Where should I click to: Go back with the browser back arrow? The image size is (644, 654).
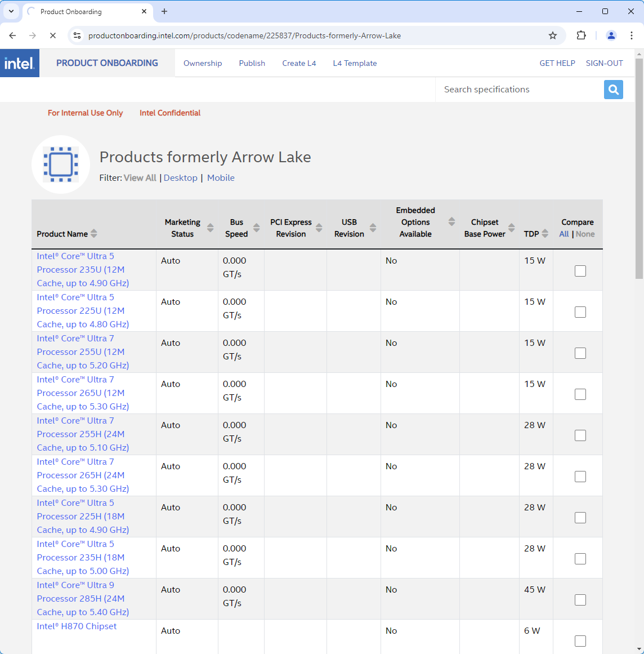(12, 35)
